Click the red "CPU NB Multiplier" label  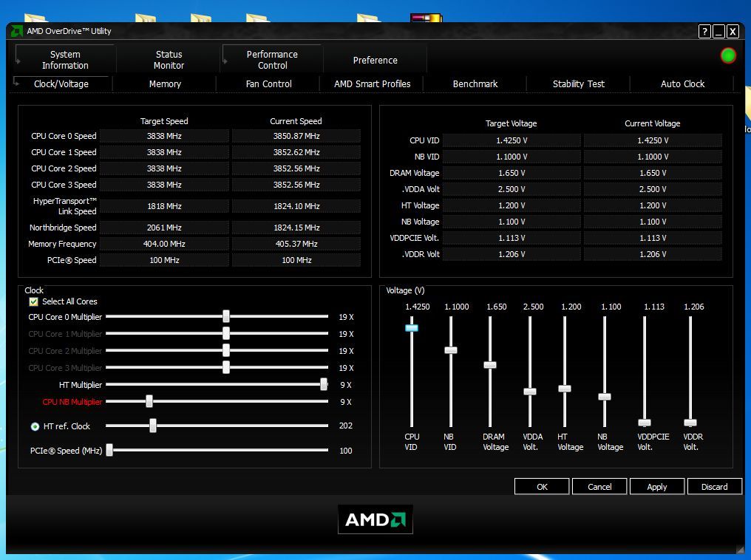[x=72, y=402]
